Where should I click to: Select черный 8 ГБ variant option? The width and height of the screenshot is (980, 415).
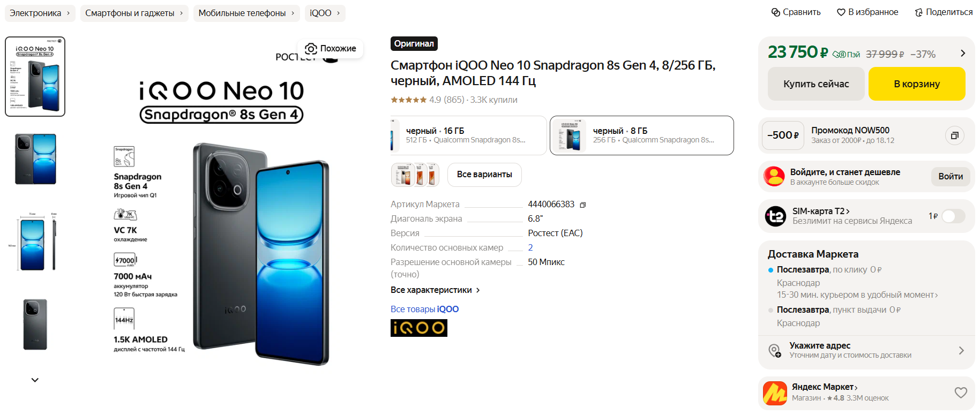(641, 135)
